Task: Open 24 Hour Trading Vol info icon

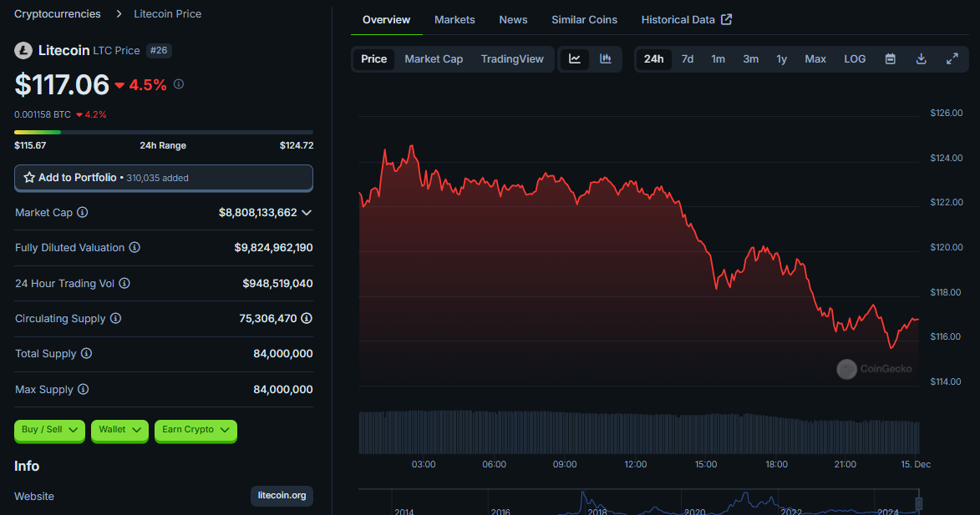Action: point(124,284)
